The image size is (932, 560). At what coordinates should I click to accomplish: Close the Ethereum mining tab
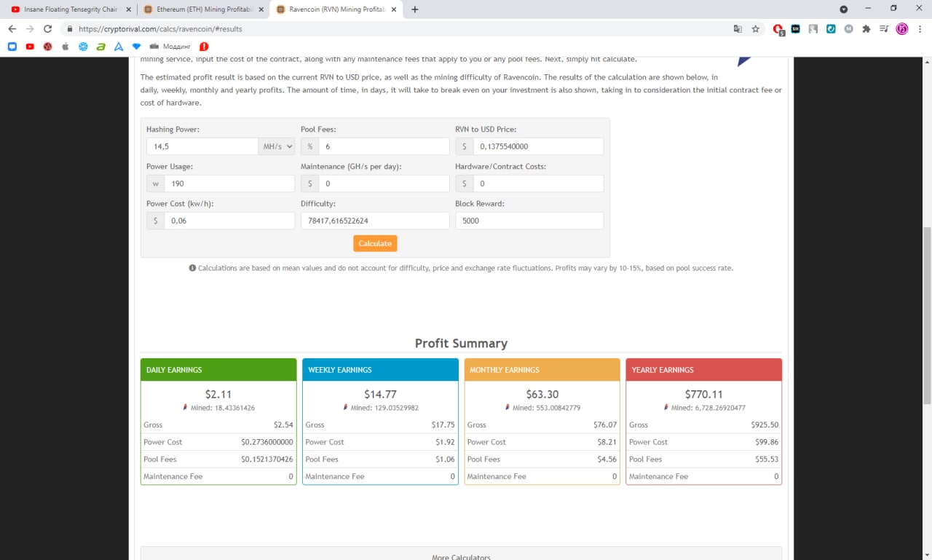pos(260,9)
